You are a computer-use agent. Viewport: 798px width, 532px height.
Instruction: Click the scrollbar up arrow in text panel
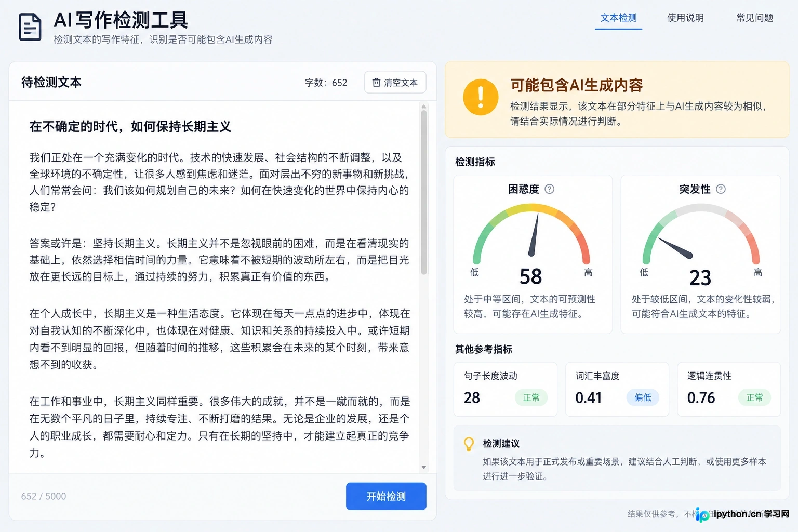click(x=424, y=107)
